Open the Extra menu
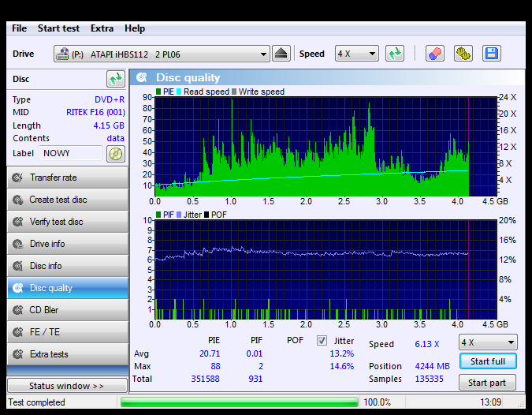This screenshot has height=415, width=532. (x=102, y=28)
